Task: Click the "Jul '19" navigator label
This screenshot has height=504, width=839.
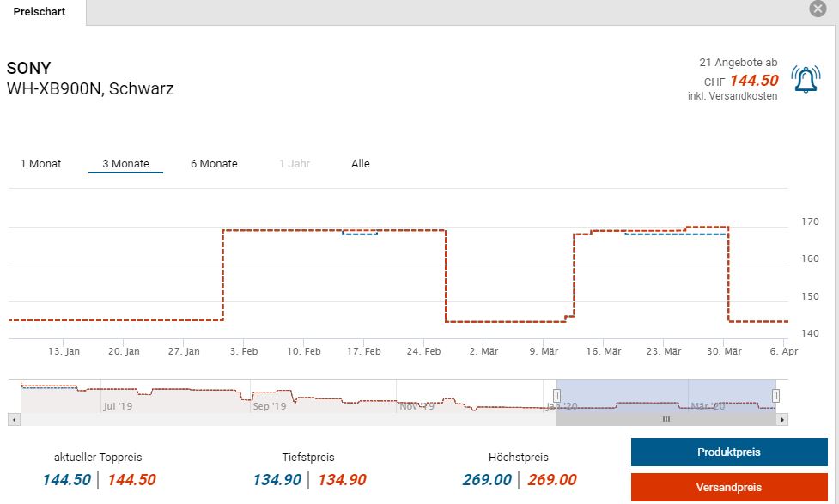Action: (x=118, y=406)
